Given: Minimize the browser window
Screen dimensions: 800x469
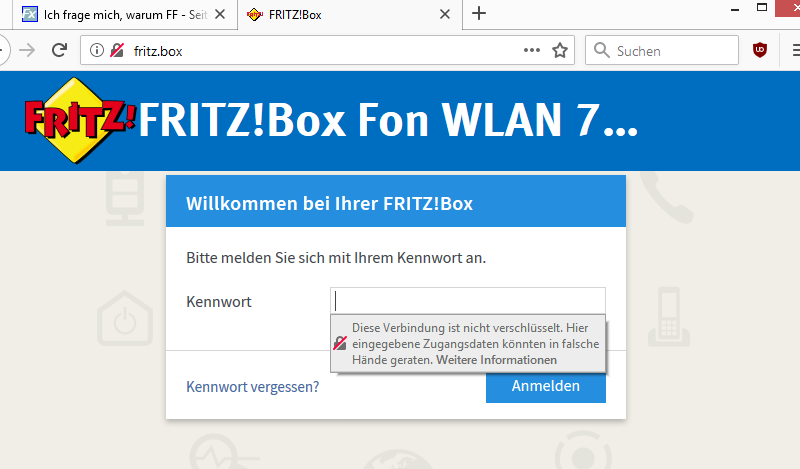Looking at the screenshot, I should click(735, 9).
